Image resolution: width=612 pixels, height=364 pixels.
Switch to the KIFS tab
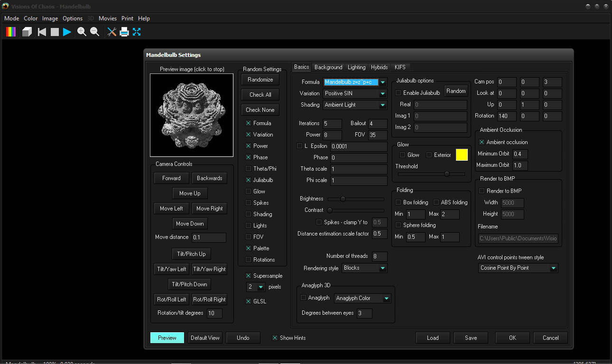click(400, 67)
